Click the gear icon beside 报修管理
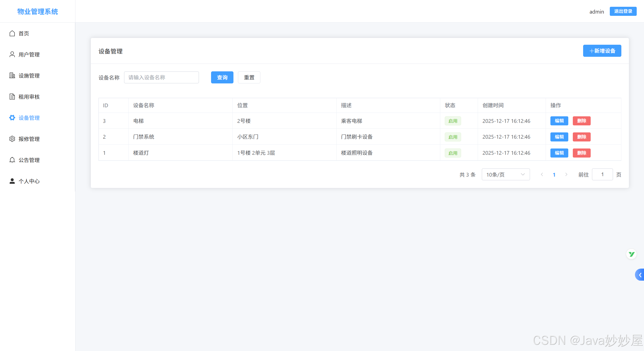644x351 pixels. click(x=12, y=139)
